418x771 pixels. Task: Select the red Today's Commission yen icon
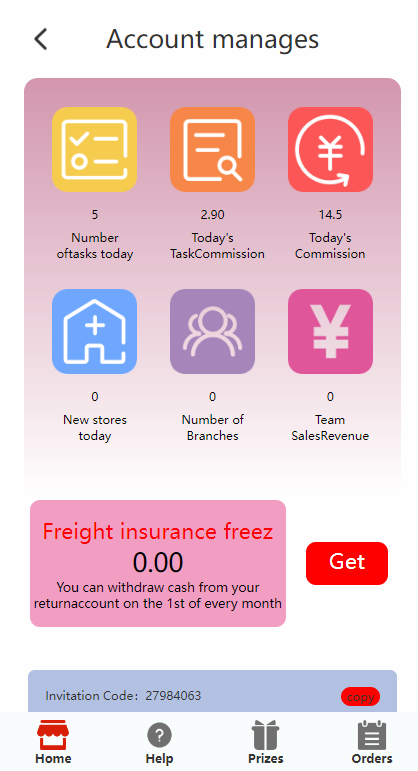coord(330,149)
